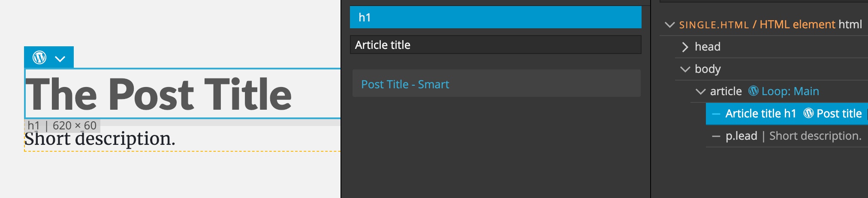Select the article tree item label

pyautogui.click(x=726, y=91)
